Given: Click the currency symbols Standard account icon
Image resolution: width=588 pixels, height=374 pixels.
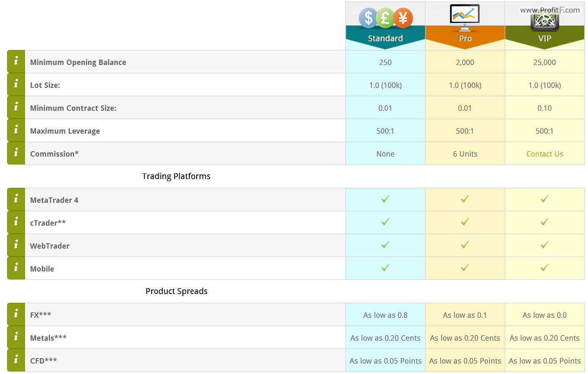Looking at the screenshot, I should pyautogui.click(x=386, y=18).
